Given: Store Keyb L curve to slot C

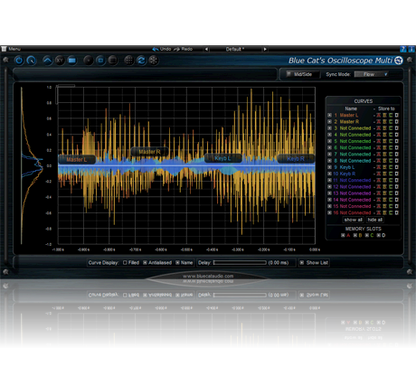Looking at the screenshot, I should pyautogui.click(x=391, y=167).
